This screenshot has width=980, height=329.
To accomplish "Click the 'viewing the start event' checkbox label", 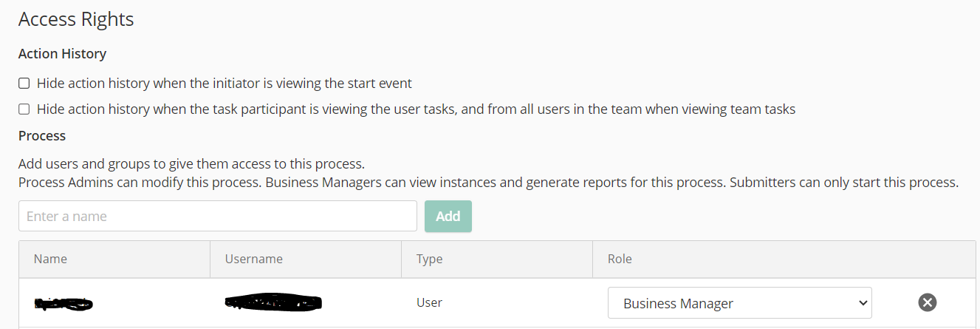I will tap(225, 84).
